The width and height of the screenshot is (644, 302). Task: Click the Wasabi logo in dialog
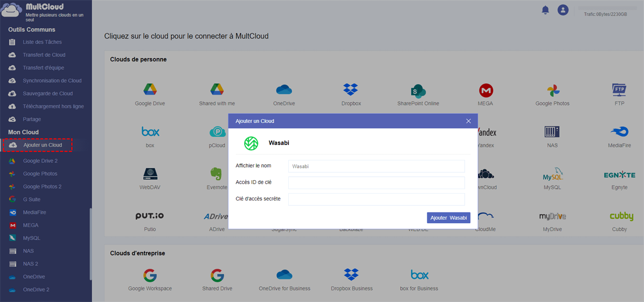click(251, 143)
